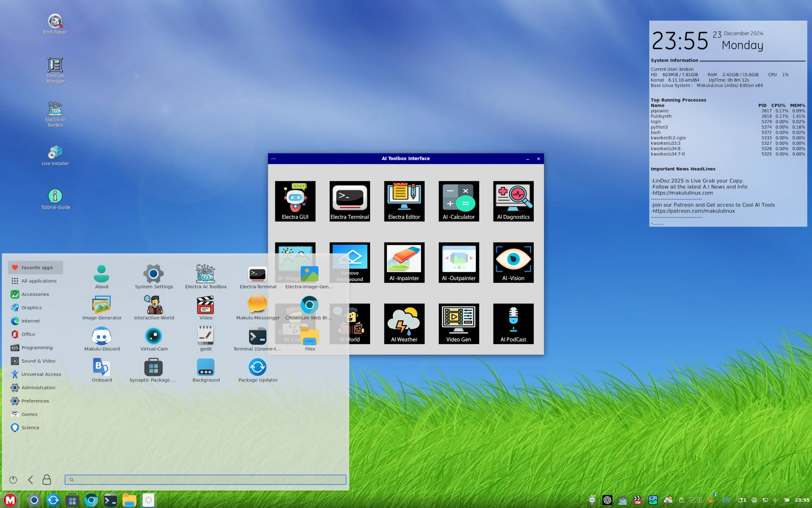
Task: Expand All Applications category
Action: coord(38,280)
